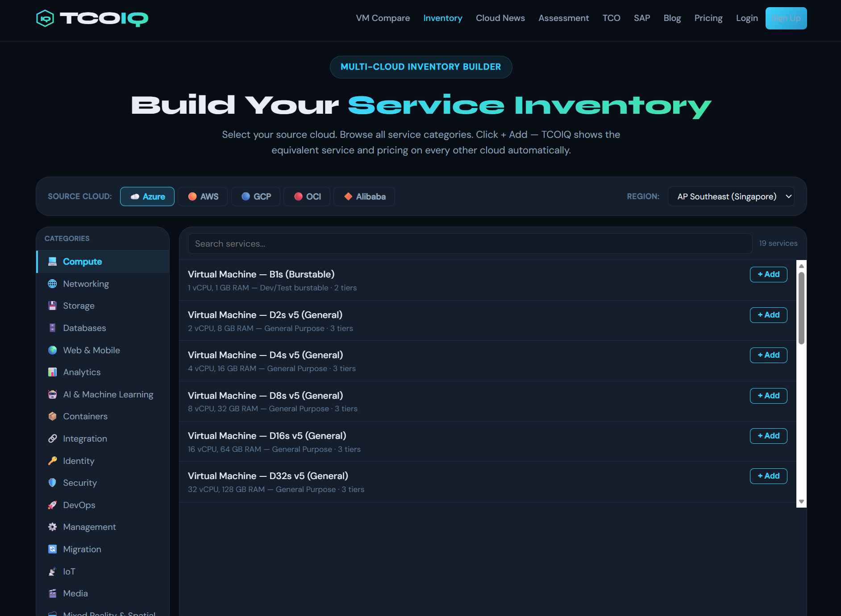Click the Sign Up button
841x616 pixels.
tap(786, 18)
